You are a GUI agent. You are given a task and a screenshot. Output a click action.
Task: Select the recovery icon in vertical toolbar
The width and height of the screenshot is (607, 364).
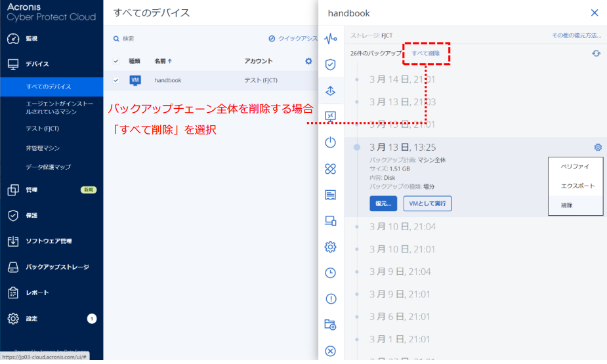(x=331, y=91)
